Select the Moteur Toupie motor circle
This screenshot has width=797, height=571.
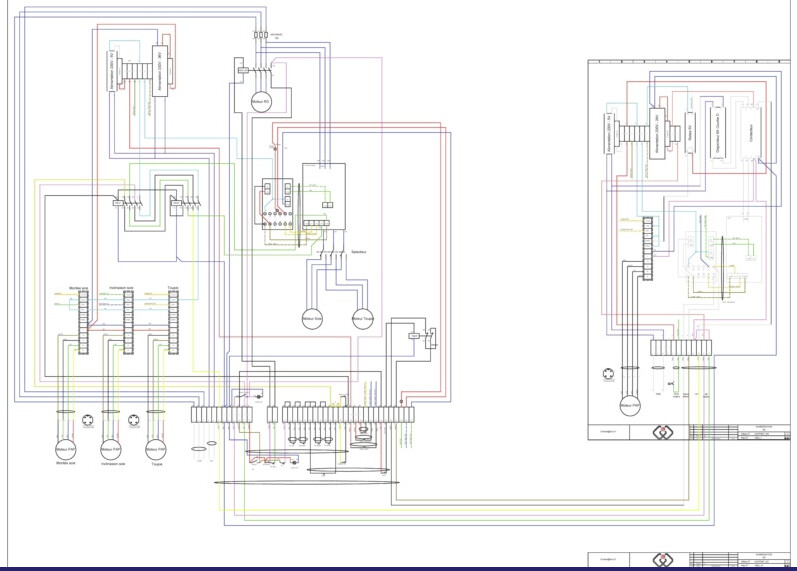[364, 318]
